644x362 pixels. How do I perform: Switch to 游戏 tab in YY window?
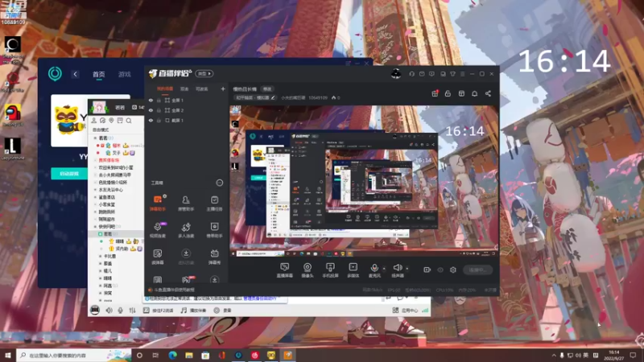[125, 74]
